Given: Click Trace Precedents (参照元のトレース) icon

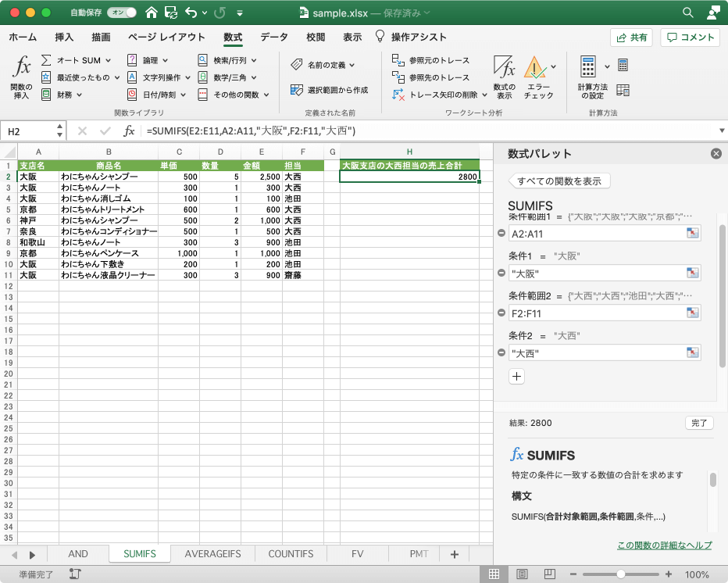Looking at the screenshot, I should (398, 60).
